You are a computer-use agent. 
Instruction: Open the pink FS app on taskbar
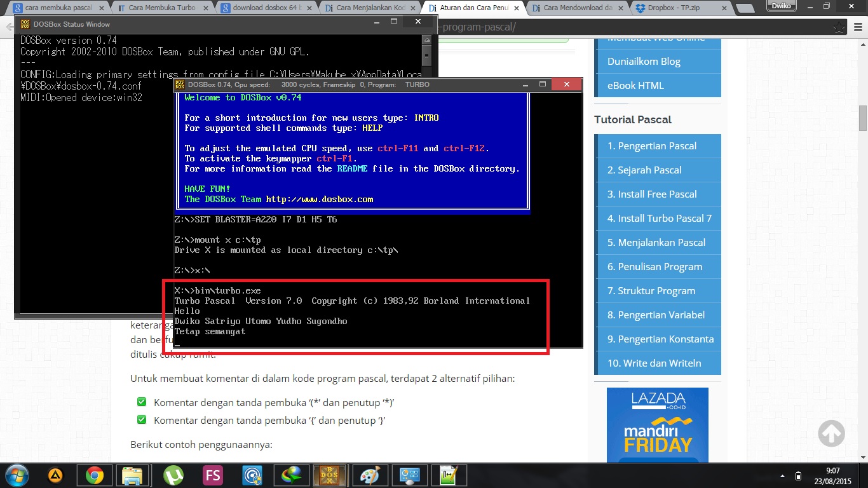pos(213,475)
